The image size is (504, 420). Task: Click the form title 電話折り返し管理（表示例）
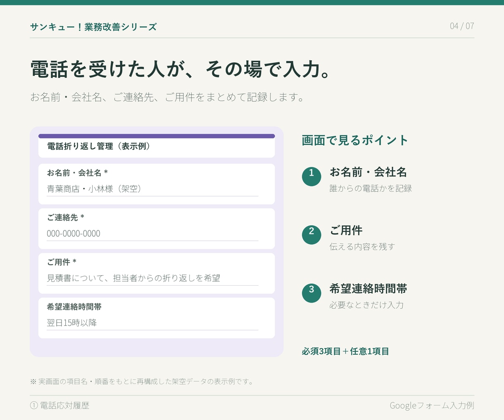point(99,146)
